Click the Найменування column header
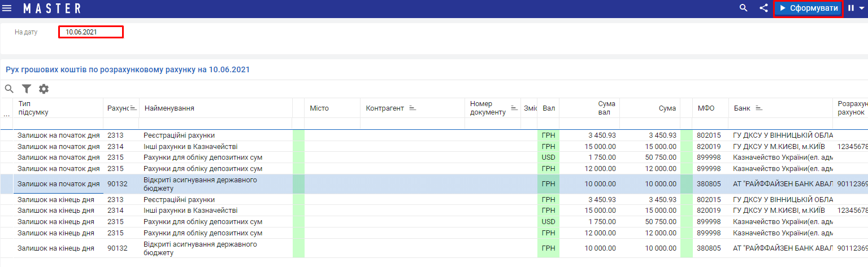Viewport: 868px width, 267px height. (x=170, y=108)
